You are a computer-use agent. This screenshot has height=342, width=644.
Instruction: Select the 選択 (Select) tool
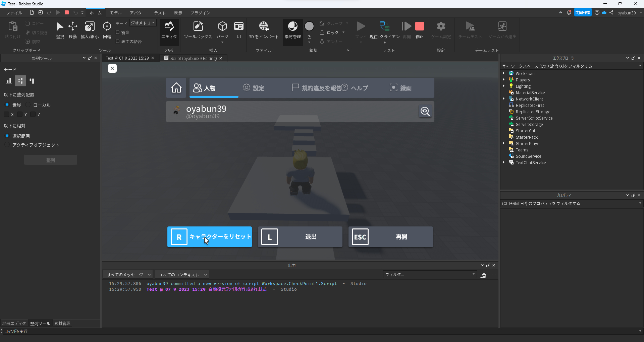[x=60, y=30]
